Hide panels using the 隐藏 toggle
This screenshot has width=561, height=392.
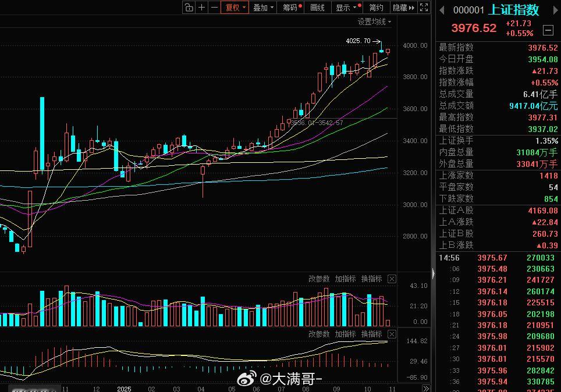click(400, 8)
